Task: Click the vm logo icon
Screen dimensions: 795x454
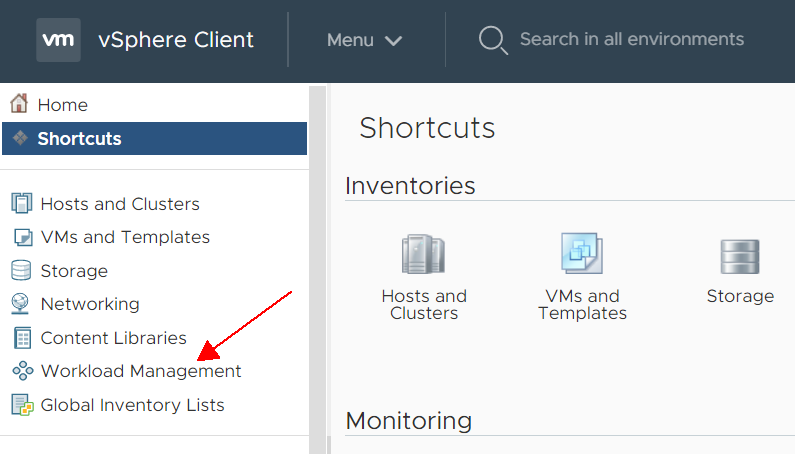Action: (x=58, y=40)
